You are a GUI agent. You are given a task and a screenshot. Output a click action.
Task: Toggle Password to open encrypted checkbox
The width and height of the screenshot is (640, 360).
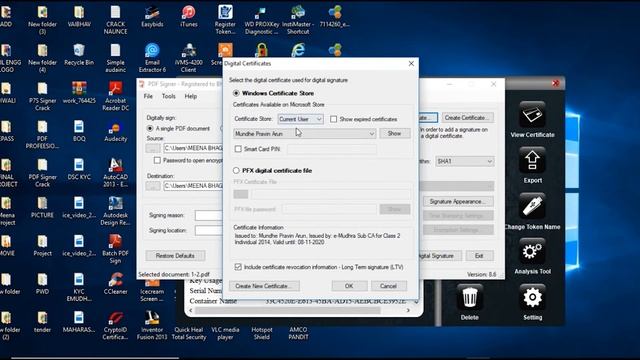pos(157,160)
